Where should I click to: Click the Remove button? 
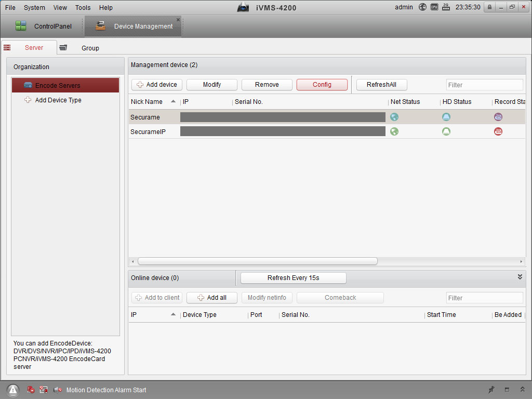267,85
